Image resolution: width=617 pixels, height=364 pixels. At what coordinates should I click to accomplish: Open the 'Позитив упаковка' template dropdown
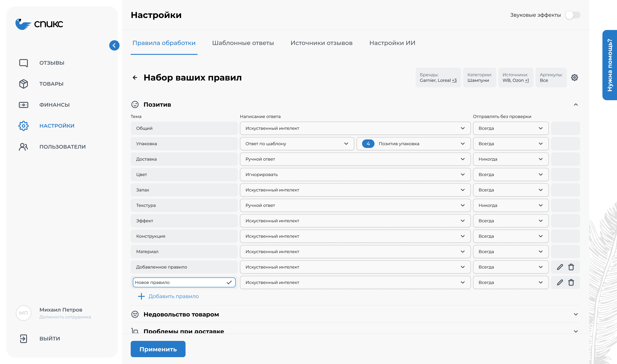(x=413, y=144)
